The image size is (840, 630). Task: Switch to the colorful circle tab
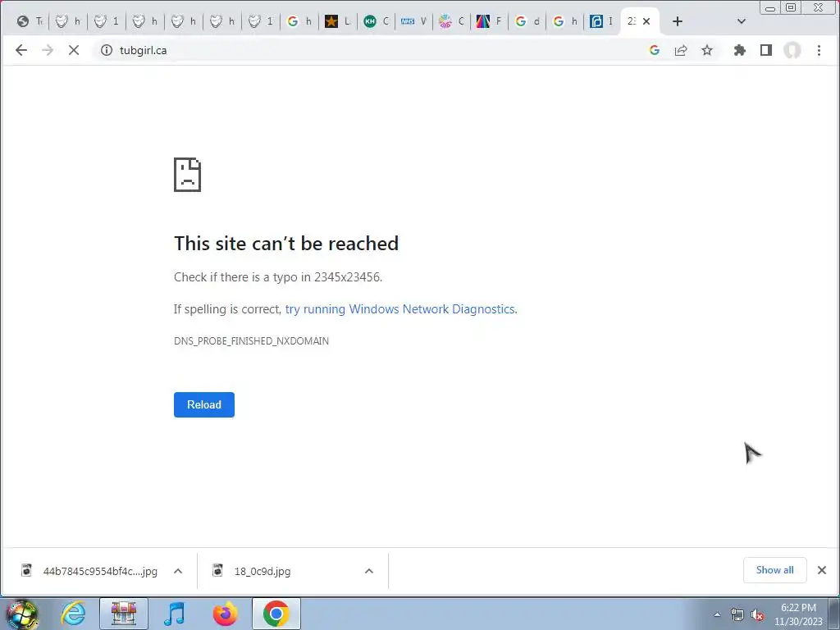point(452,21)
